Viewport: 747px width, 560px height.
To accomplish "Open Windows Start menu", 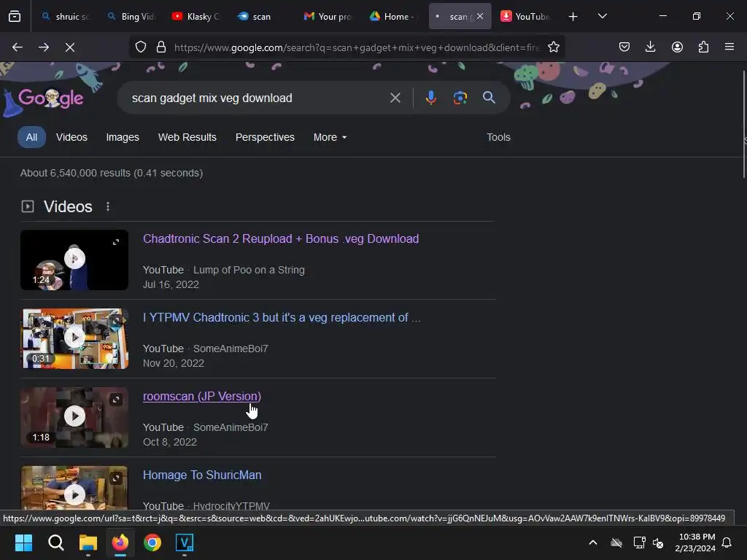I will click(23, 542).
